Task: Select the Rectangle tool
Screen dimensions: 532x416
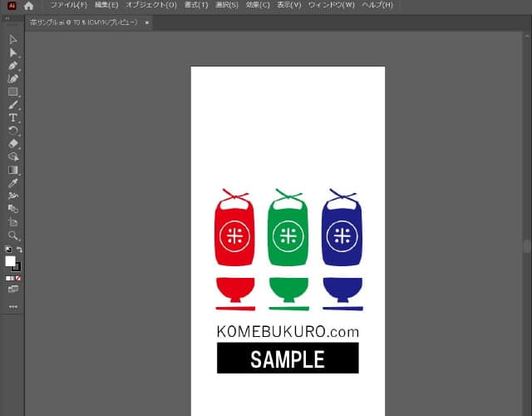Action: point(13,92)
